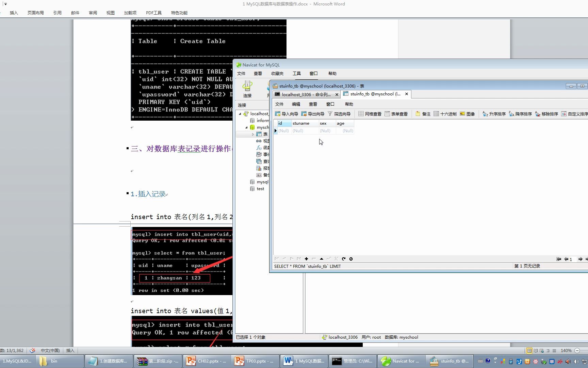
Task: Go to next page arrow
Action: click(x=581, y=259)
